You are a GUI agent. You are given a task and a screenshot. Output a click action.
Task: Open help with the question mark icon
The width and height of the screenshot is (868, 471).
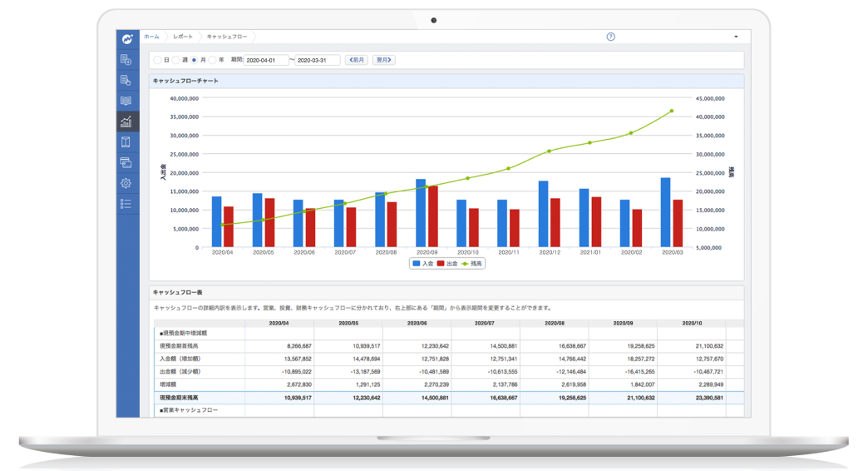click(611, 37)
